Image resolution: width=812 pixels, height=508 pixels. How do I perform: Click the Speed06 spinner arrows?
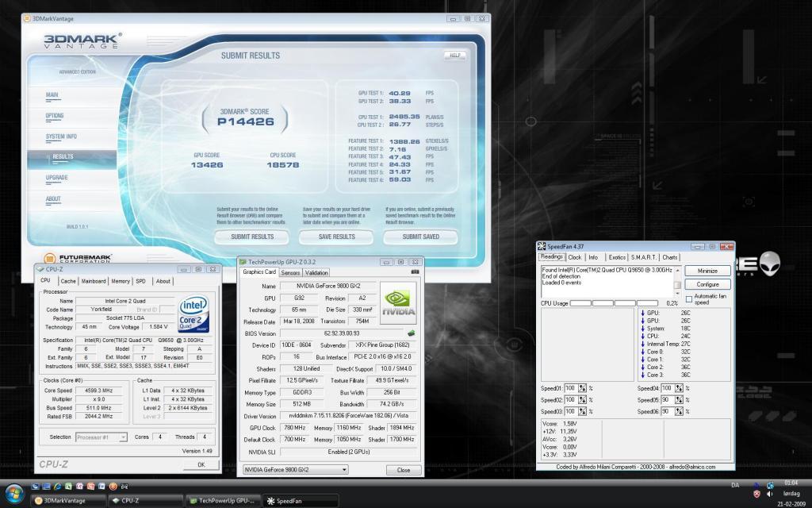(x=680, y=411)
